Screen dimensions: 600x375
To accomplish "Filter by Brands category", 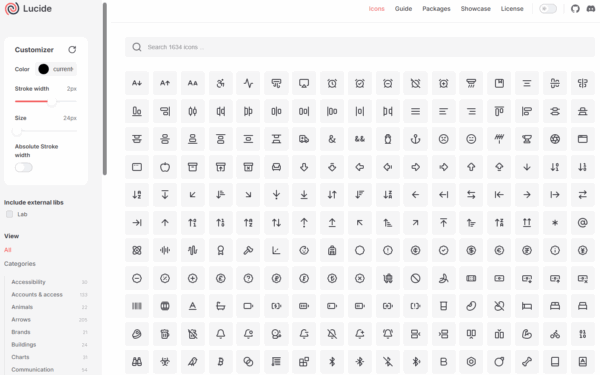I will point(21,332).
